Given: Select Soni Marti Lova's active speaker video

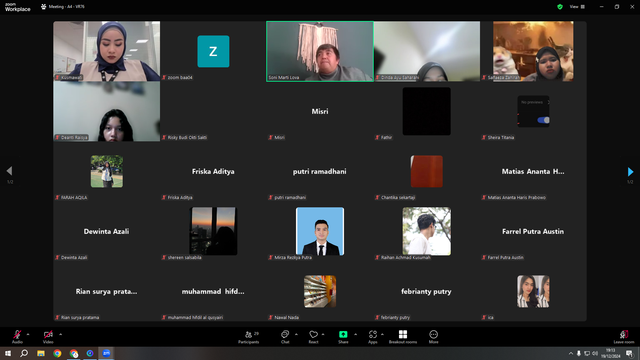Looking at the screenshot, I should (320, 51).
